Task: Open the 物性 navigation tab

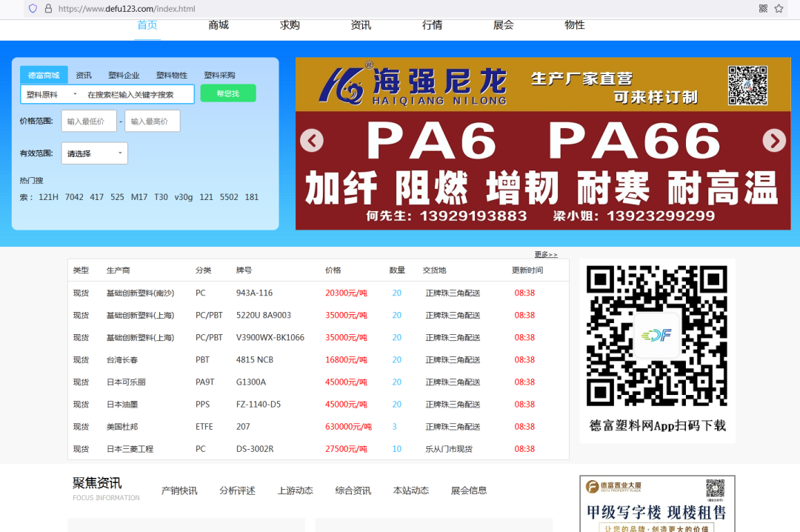Action: [x=575, y=25]
